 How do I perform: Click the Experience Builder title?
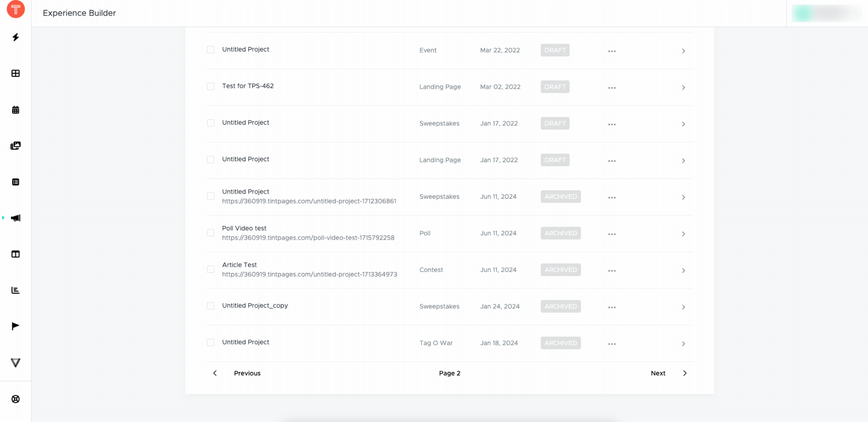[79, 13]
